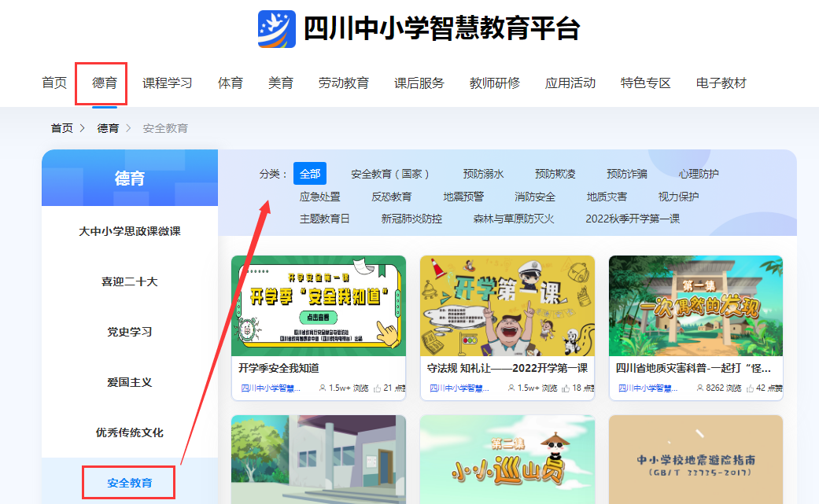Click 德育 in the breadcrumb trail

coord(108,128)
